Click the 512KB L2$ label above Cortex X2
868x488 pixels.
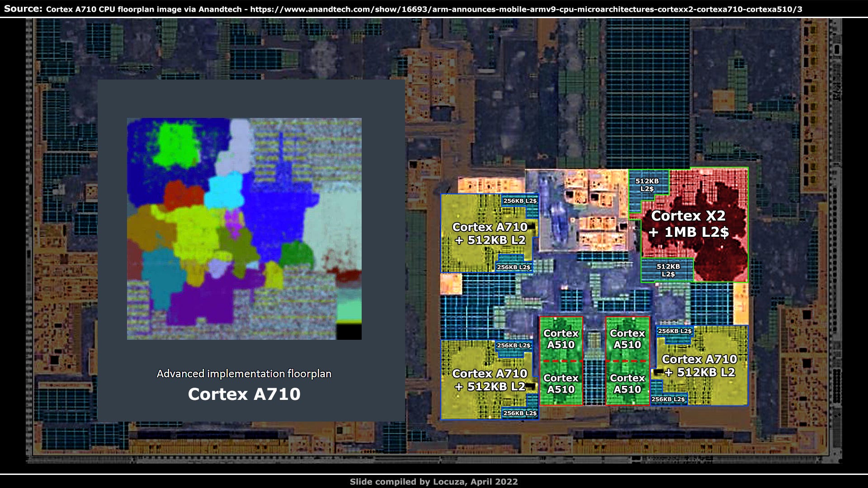tap(646, 185)
